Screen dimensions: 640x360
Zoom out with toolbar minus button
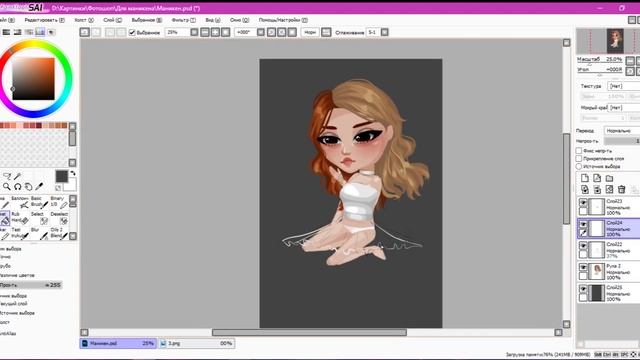(x=205, y=32)
